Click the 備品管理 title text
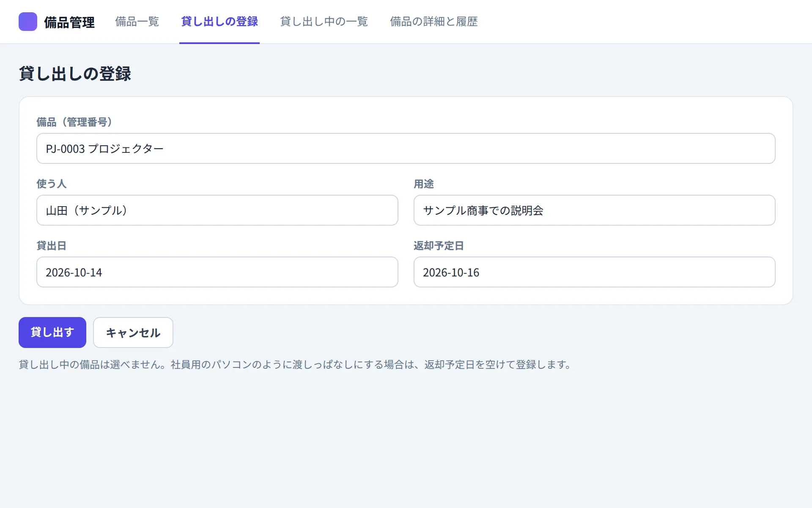The width and height of the screenshot is (812, 508). [69, 22]
